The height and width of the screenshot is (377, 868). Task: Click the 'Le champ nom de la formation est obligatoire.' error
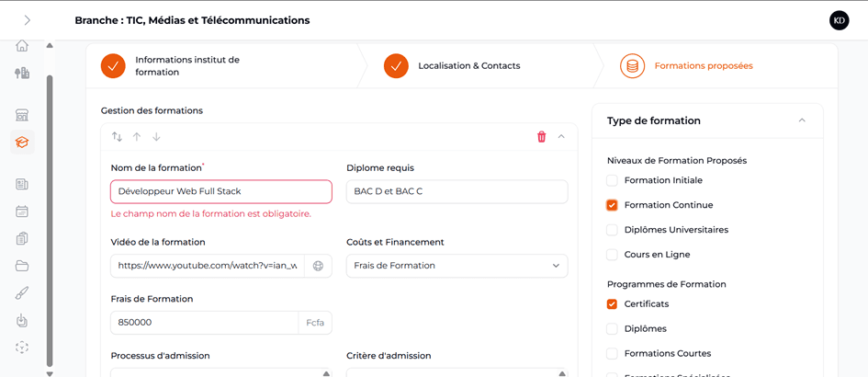click(x=211, y=213)
